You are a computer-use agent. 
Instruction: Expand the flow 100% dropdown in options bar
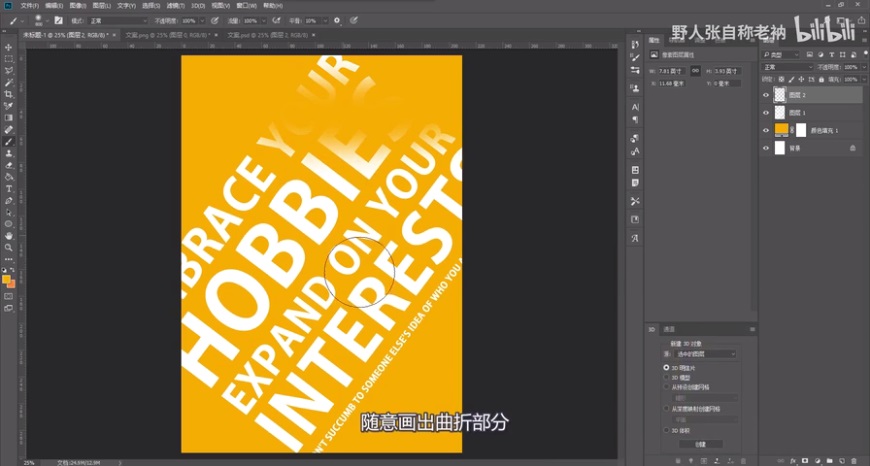click(x=262, y=21)
